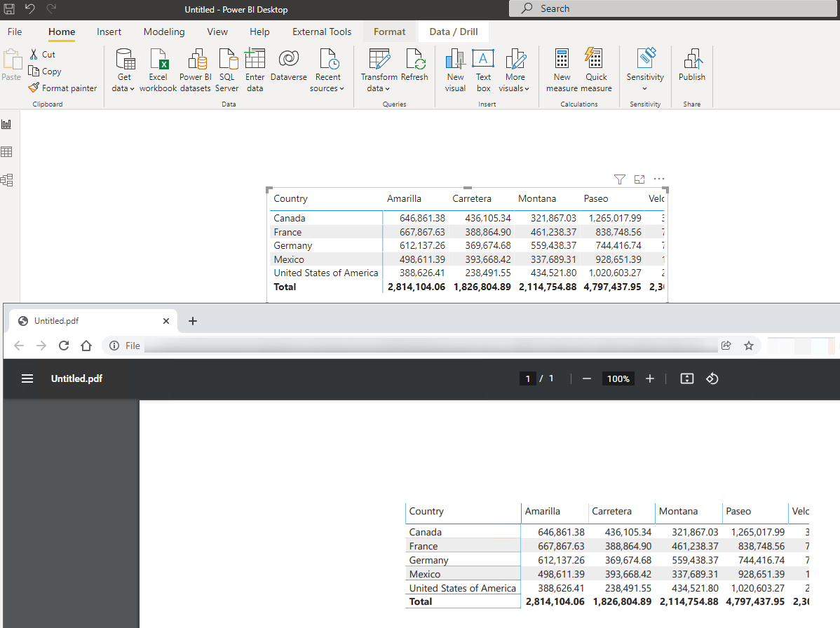
Task: Close the Untitled.pdf browser tab
Action: (166, 321)
